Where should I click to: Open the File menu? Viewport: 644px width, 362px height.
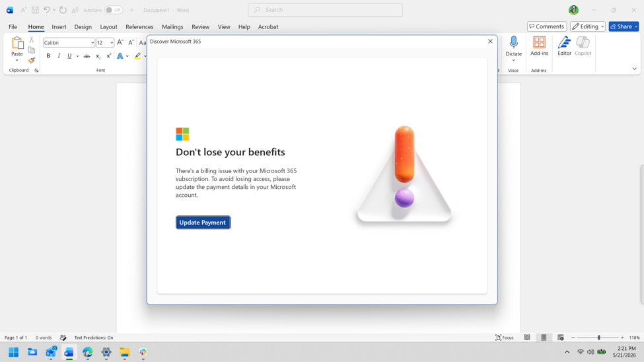point(13,26)
